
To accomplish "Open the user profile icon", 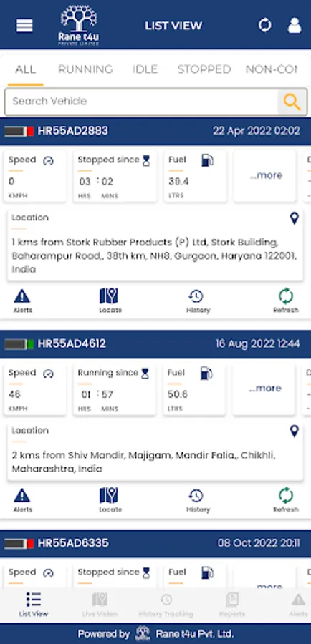I will tap(295, 25).
